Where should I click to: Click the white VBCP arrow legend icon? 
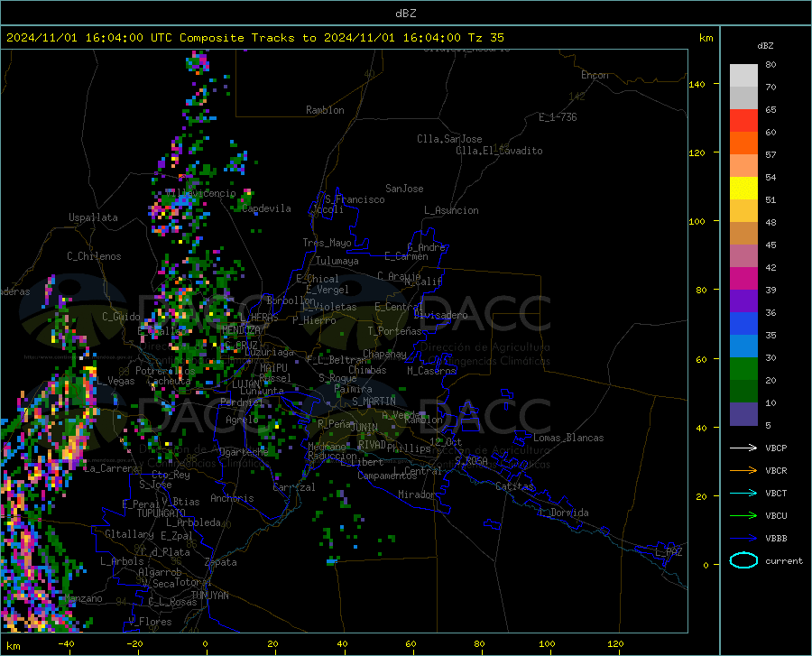tap(743, 448)
